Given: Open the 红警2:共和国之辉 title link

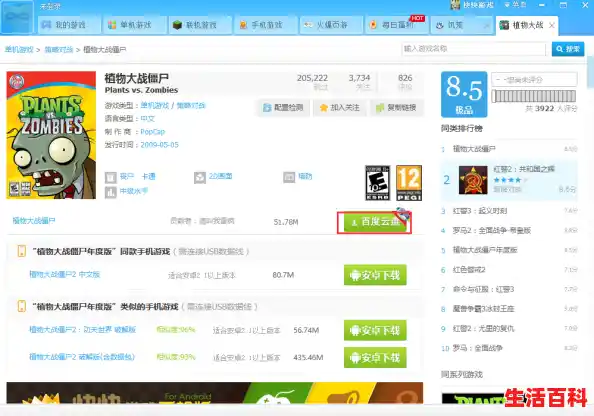Looking at the screenshot, I should [x=524, y=169].
